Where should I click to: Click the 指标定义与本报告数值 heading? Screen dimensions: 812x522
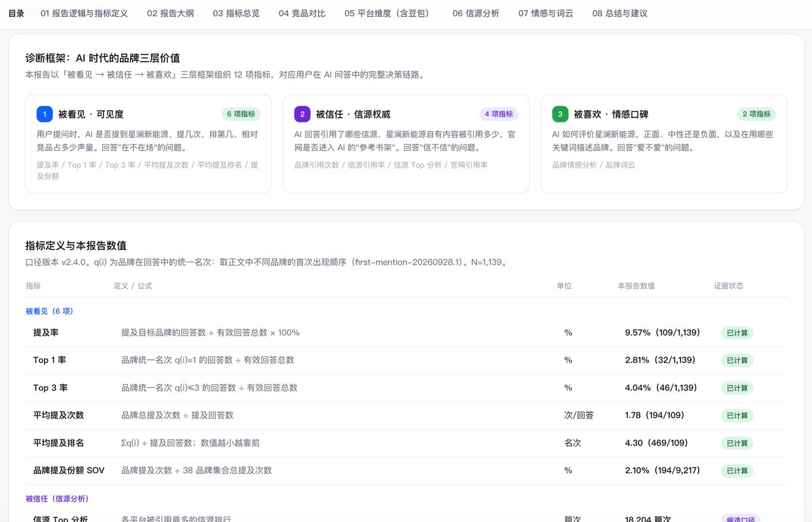click(75, 245)
